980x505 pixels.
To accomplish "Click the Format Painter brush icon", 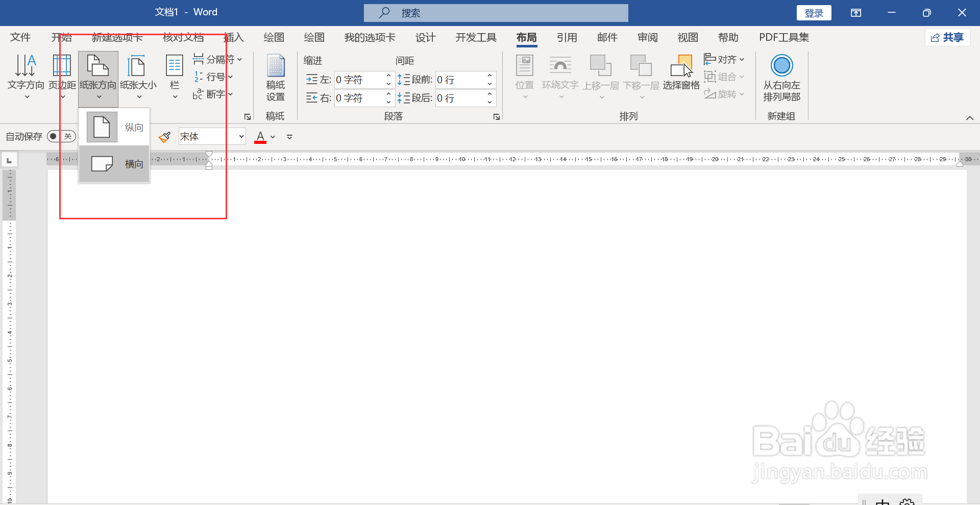I will (x=164, y=136).
